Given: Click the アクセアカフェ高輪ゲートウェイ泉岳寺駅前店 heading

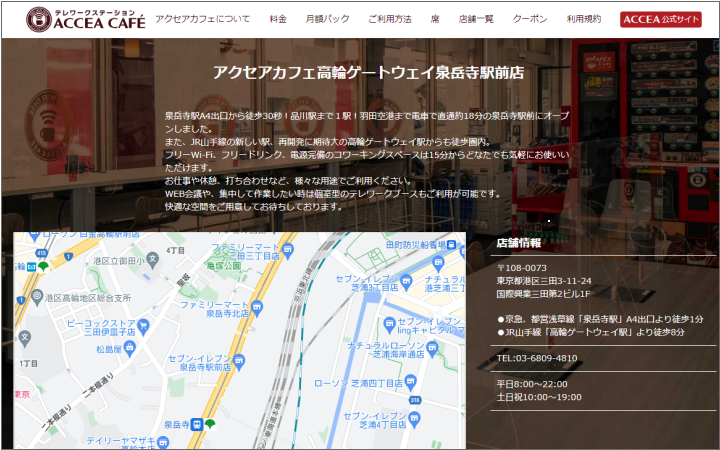Looking at the screenshot, I should click(x=368, y=73).
